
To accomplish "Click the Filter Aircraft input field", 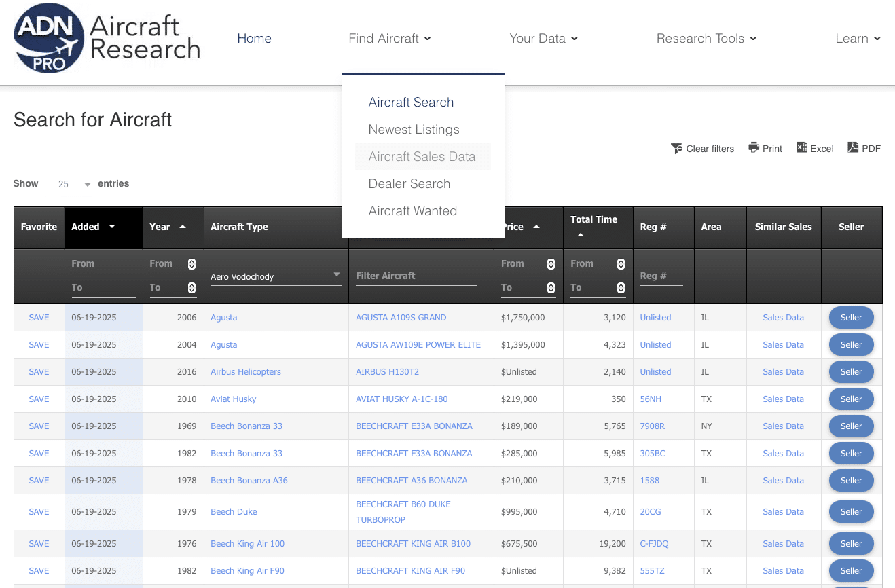I will tap(416, 276).
